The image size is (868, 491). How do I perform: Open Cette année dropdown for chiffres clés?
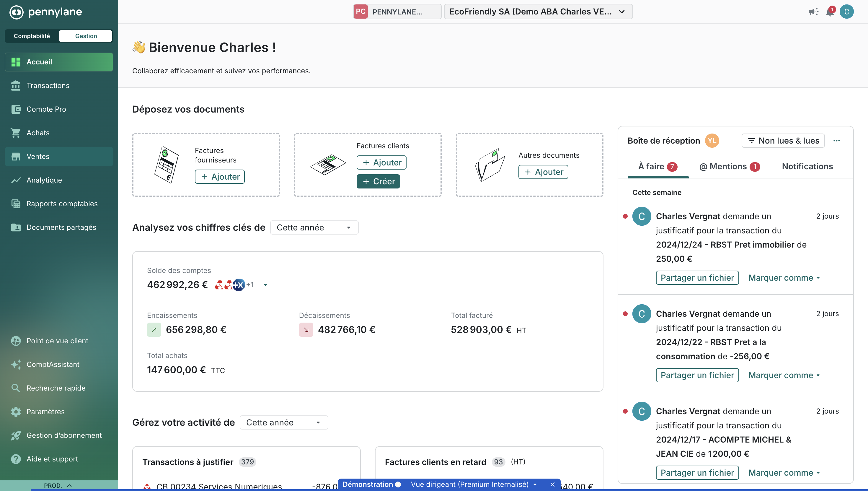click(314, 228)
